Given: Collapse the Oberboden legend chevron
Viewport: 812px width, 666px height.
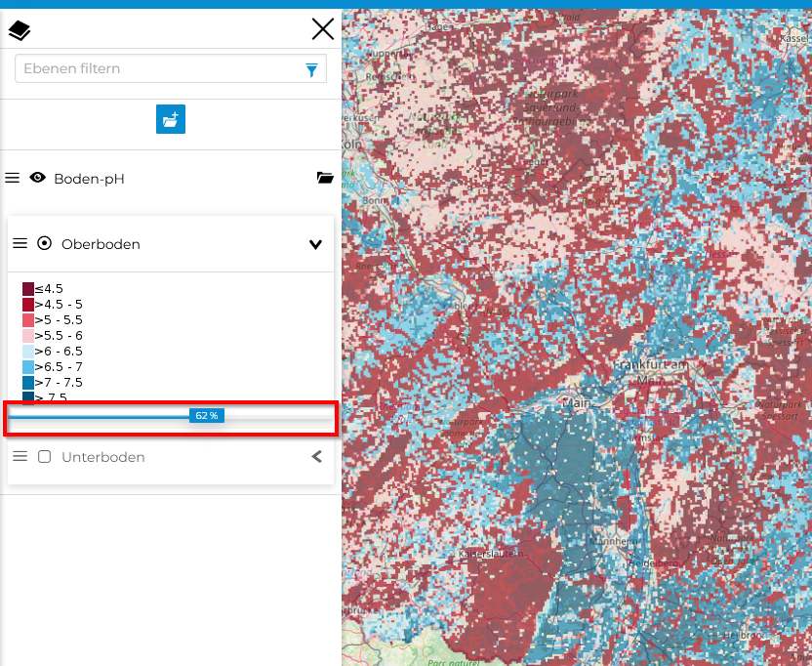Looking at the screenshot, I should (315, 244).
